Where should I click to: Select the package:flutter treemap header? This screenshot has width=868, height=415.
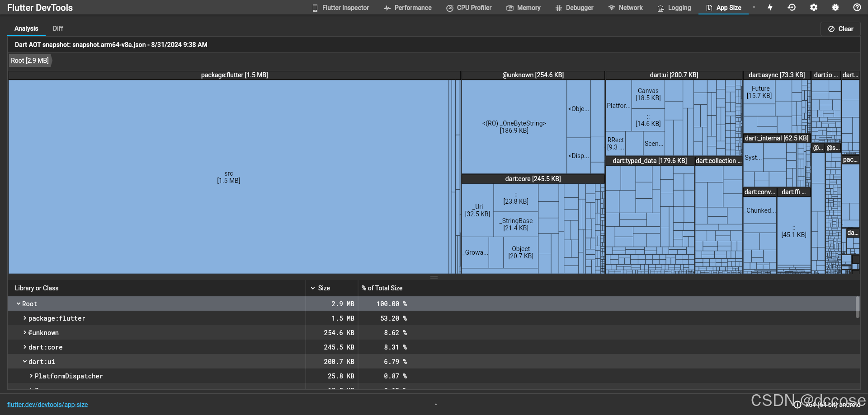click(234, 75)
